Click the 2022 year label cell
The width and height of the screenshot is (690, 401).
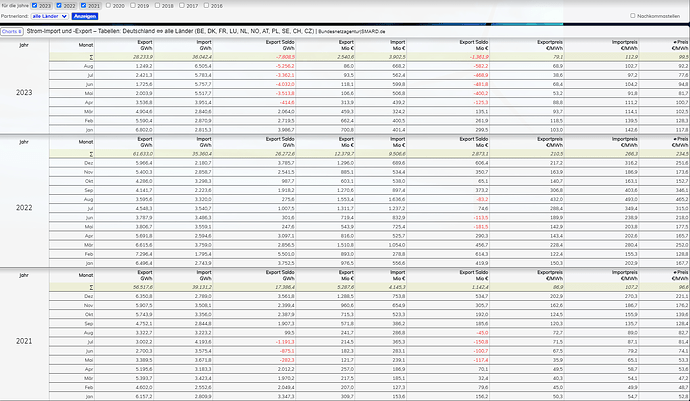(24, 208)
